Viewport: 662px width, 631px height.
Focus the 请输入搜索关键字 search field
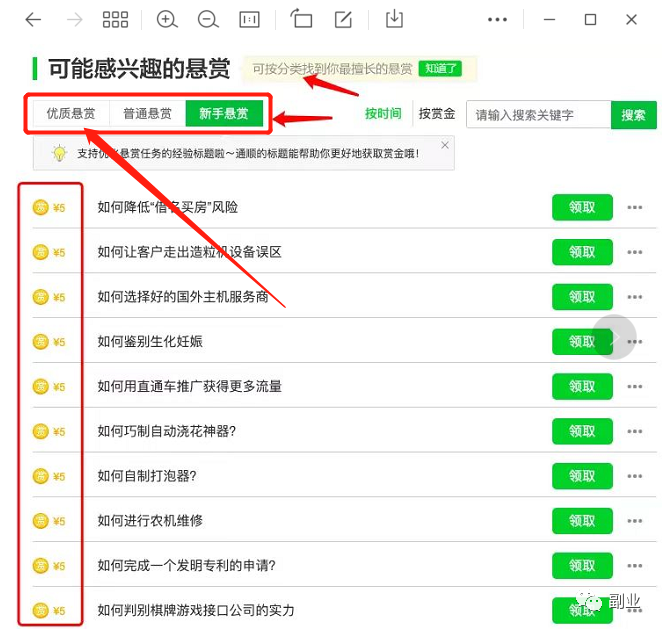[x=537, y=115]
